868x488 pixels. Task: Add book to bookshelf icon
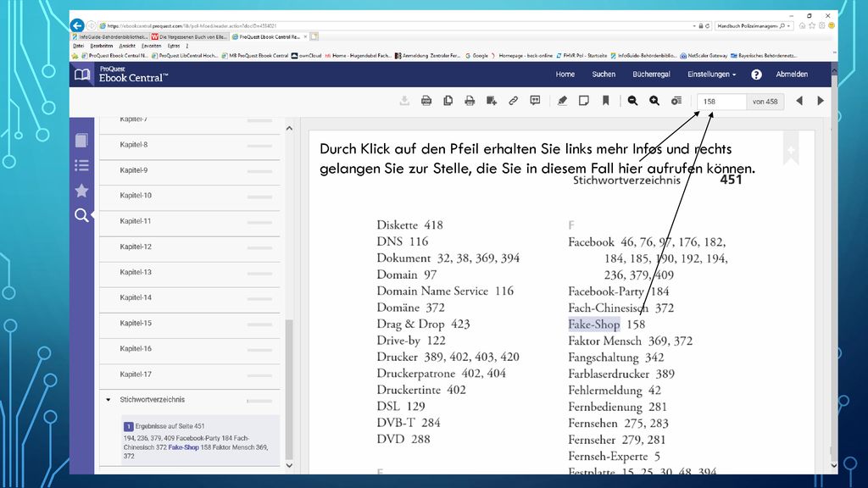click(x=492, y=101)
